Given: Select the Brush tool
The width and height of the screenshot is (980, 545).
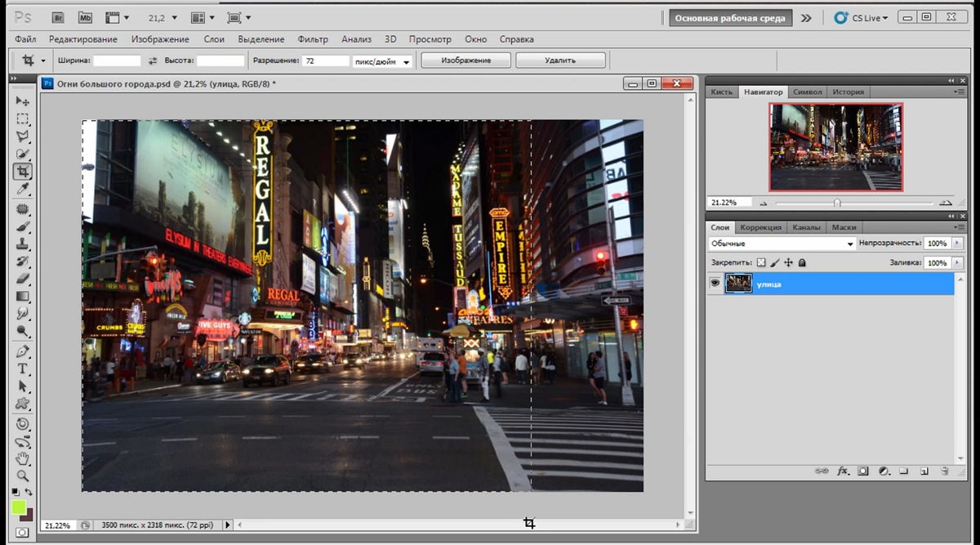Looking at the screenshot, I should 23,226.
